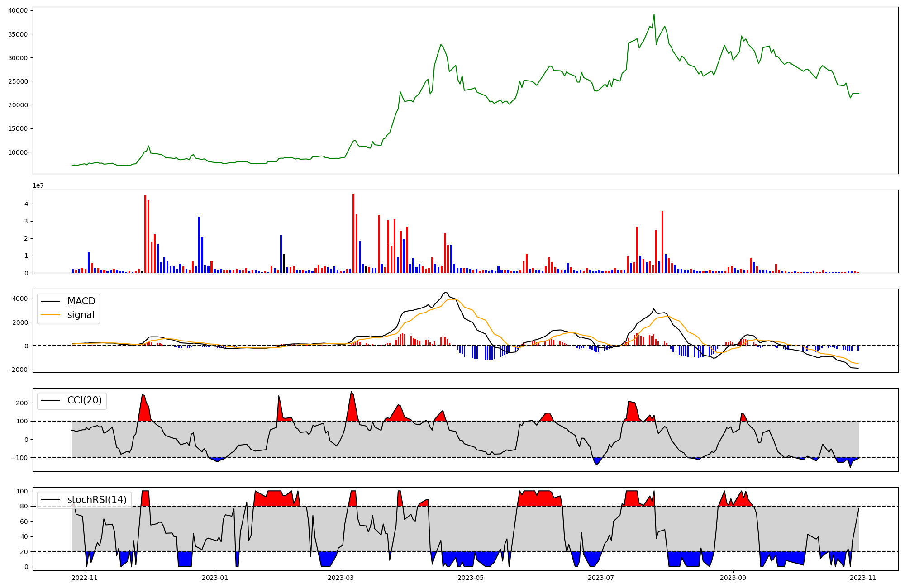Click the CCI(20) legend entry
The image size is (905, 588).
pos(84,400)
